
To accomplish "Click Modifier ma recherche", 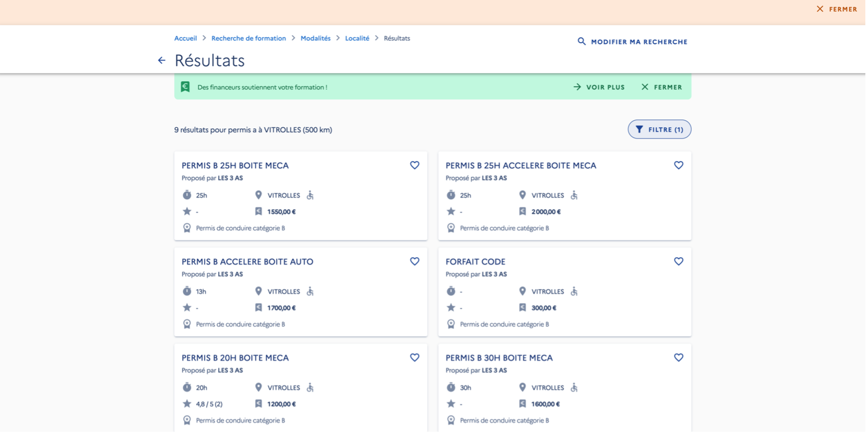I will click(633, 42).
